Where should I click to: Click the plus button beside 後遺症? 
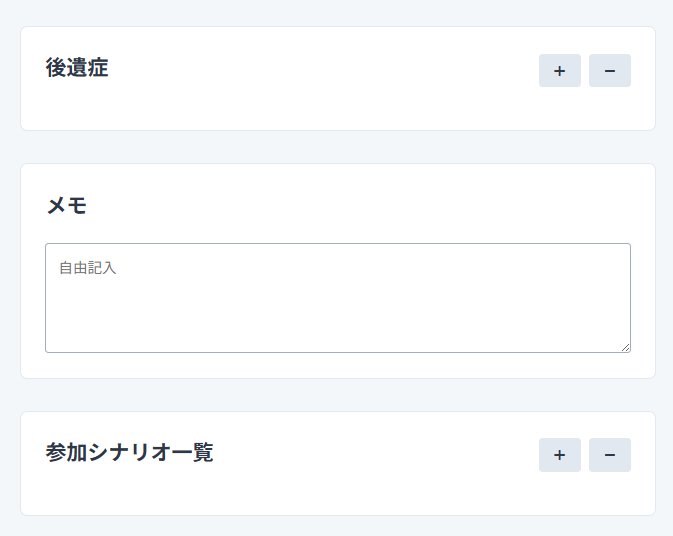559,71
